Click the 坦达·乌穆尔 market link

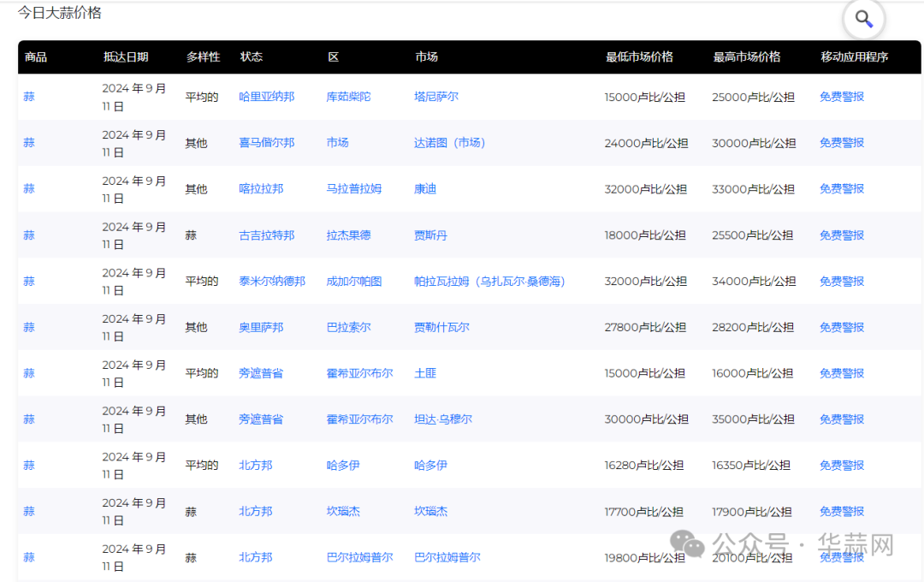(x=442, y=419)
